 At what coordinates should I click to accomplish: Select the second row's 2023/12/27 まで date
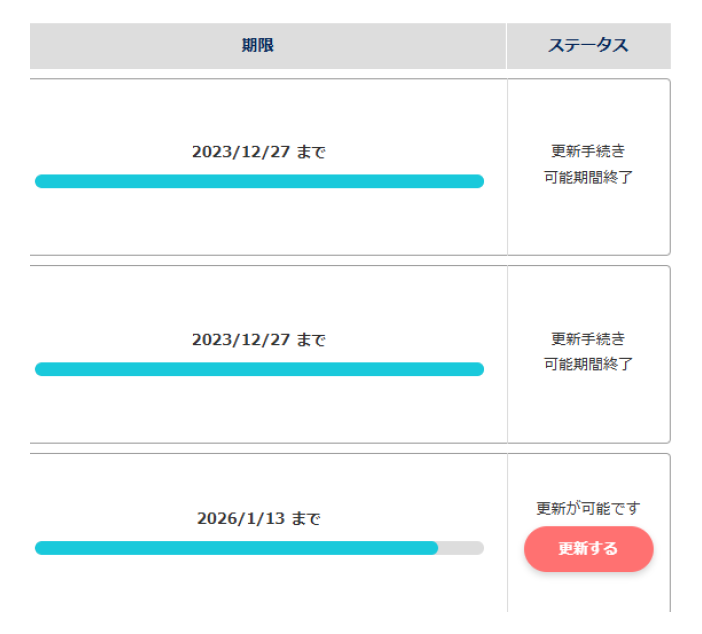(259, 340)
